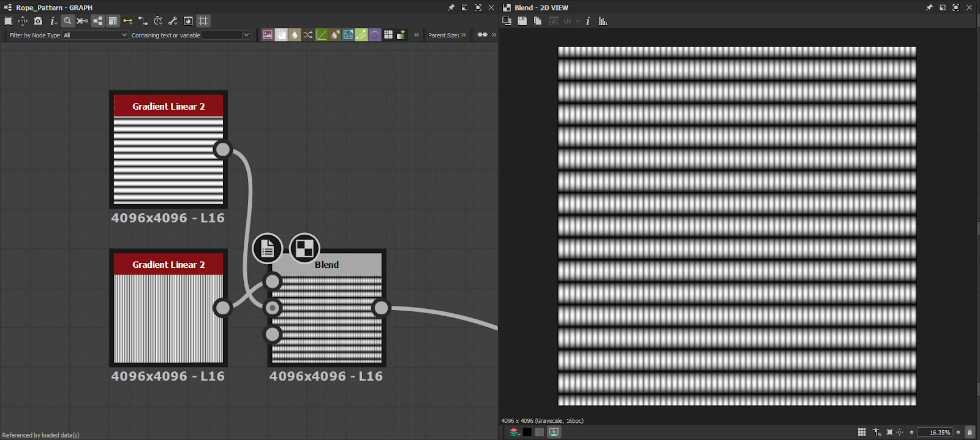Viewport: 980px width, 440px height.
Task: Toggle the pin on Graph panel
Action: [x=451, y=7]
